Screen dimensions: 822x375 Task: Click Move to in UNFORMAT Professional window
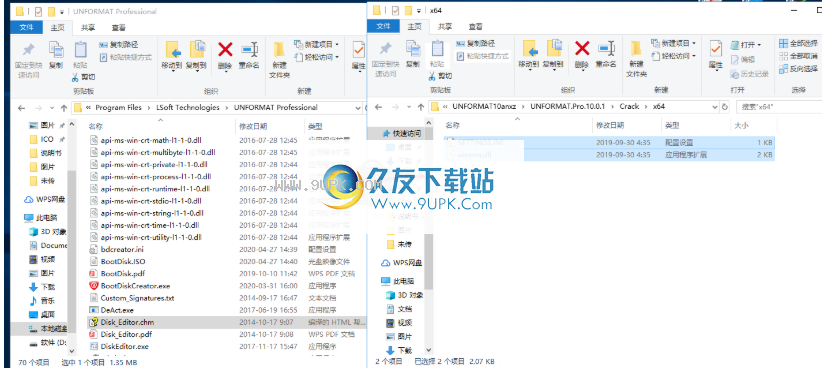pyautogui.click(x=173, y=55)
